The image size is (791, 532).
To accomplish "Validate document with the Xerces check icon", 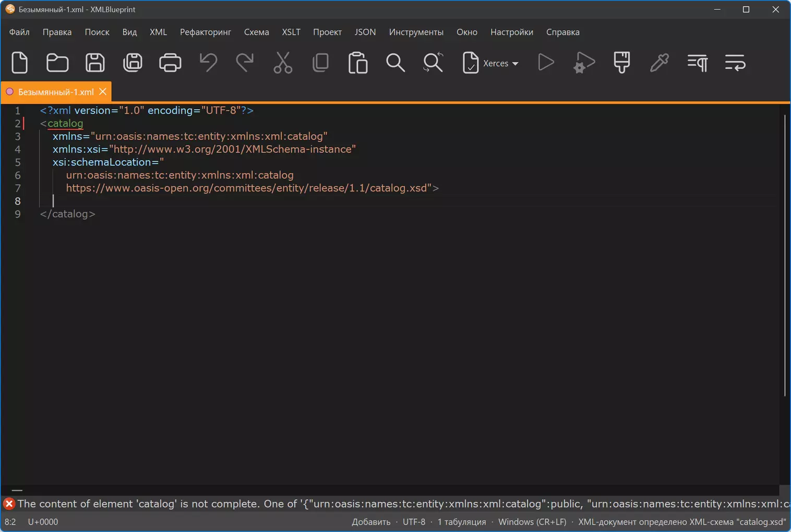I will click(x=471, y=63).
